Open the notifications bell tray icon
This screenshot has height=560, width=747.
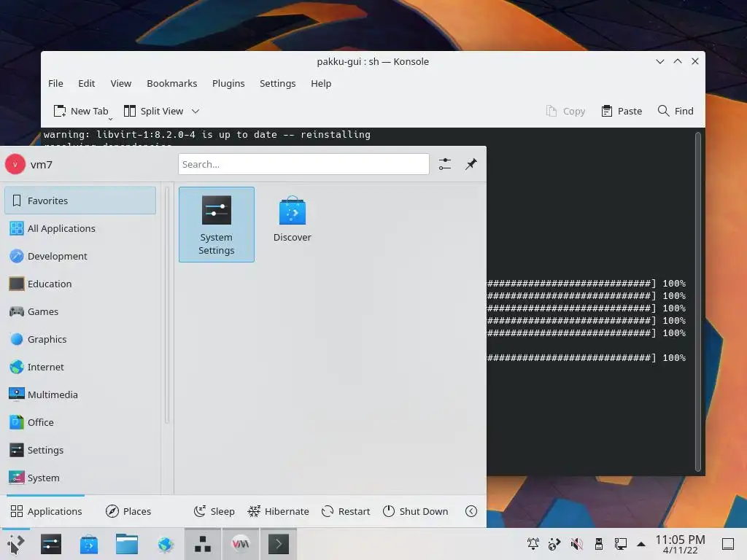(533, 544)
